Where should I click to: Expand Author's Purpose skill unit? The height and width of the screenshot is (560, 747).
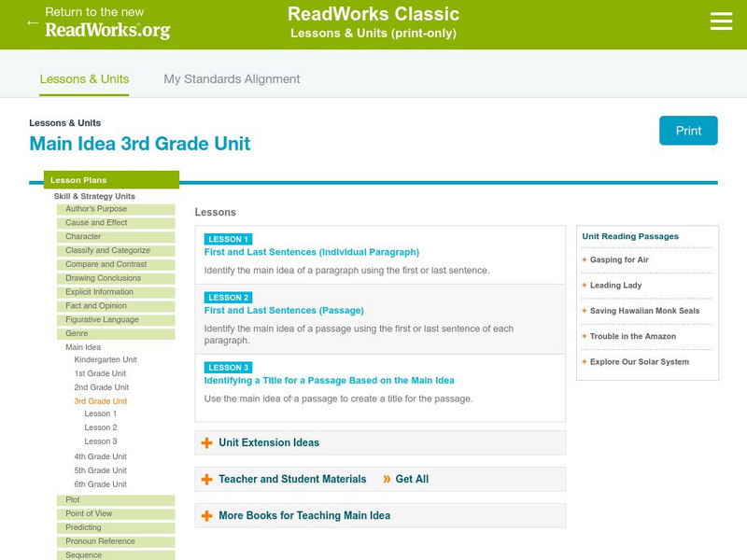pyautogui.click(x=116, y=209)
